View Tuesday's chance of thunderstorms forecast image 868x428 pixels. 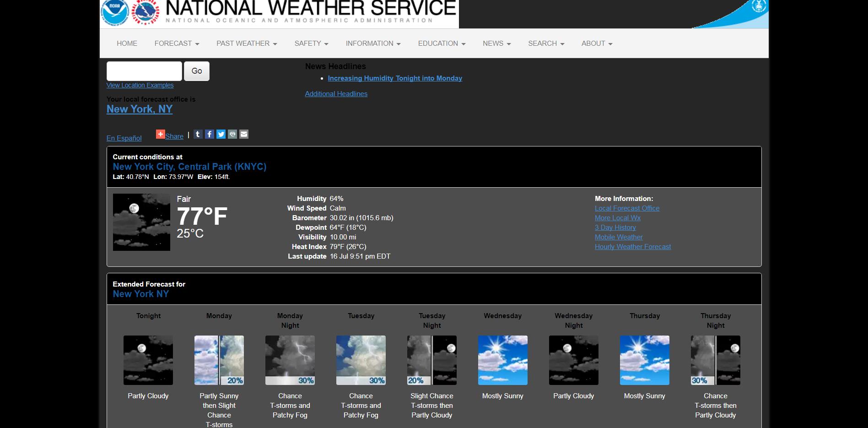pos(361,360)
